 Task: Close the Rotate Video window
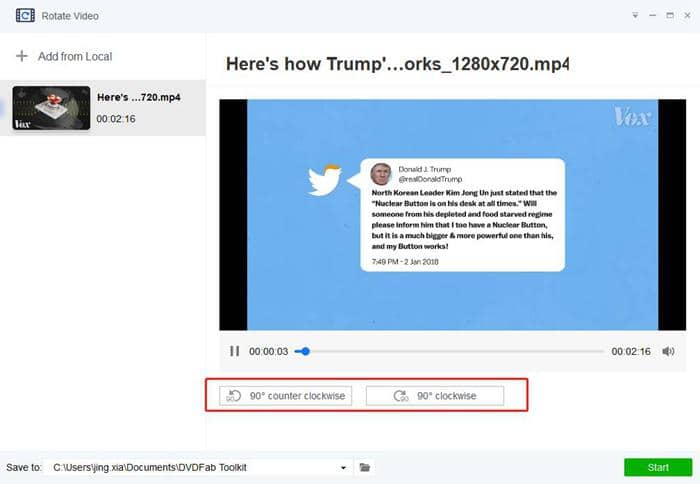point(688,16)
